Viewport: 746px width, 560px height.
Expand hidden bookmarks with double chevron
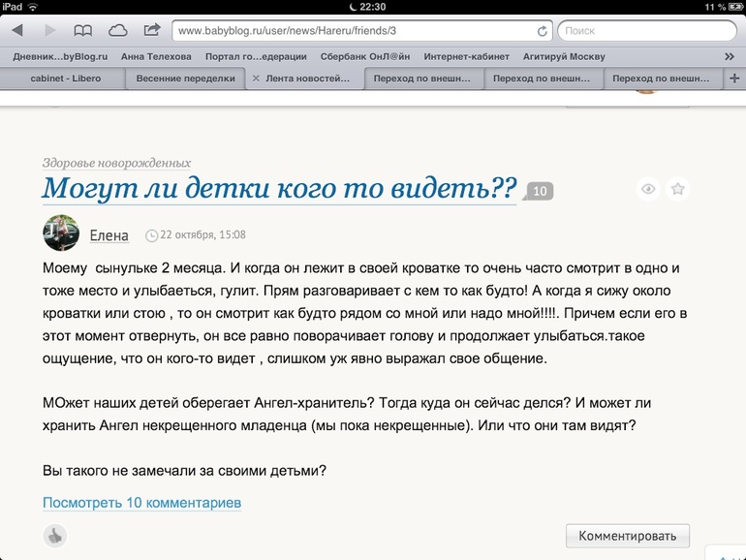pyautogui.click(x=730, y=56)
